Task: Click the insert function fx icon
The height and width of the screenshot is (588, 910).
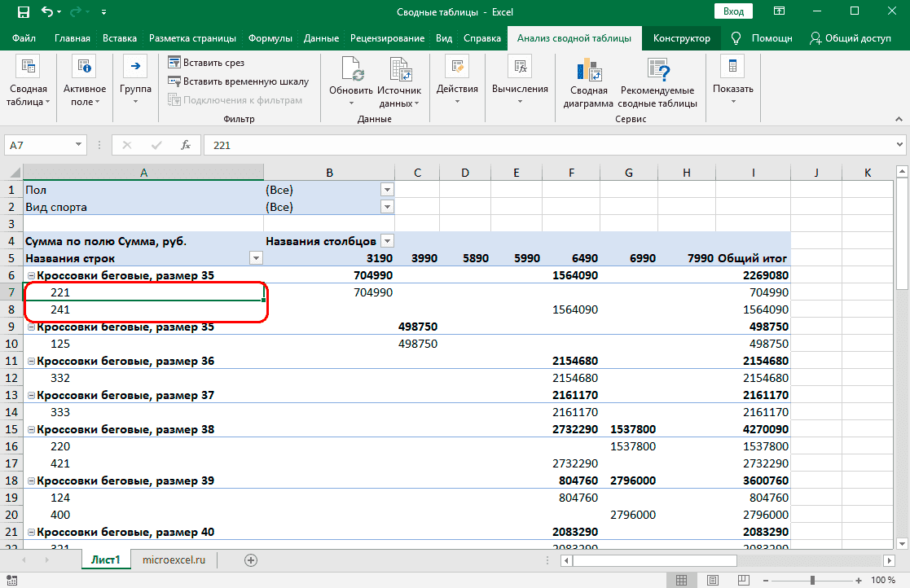Action: [186, 145]
